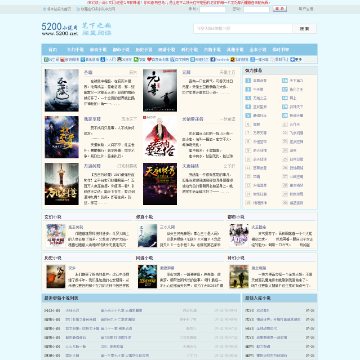Open the blue plus more-share icon
This screenshot has height=360, width=360.
292,59
